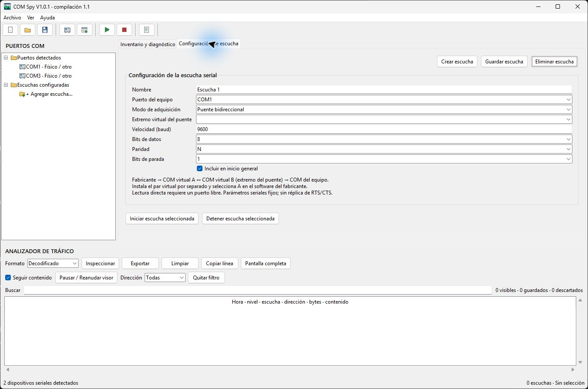Start listening with the green play icon
588x389 pixels.
pos(107,30)
